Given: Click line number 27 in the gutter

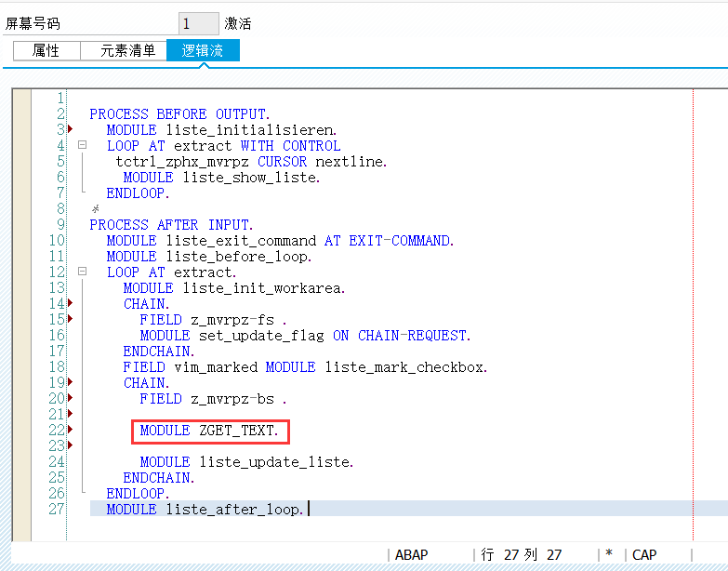Looking at the screenshot, I should (57, 510).
